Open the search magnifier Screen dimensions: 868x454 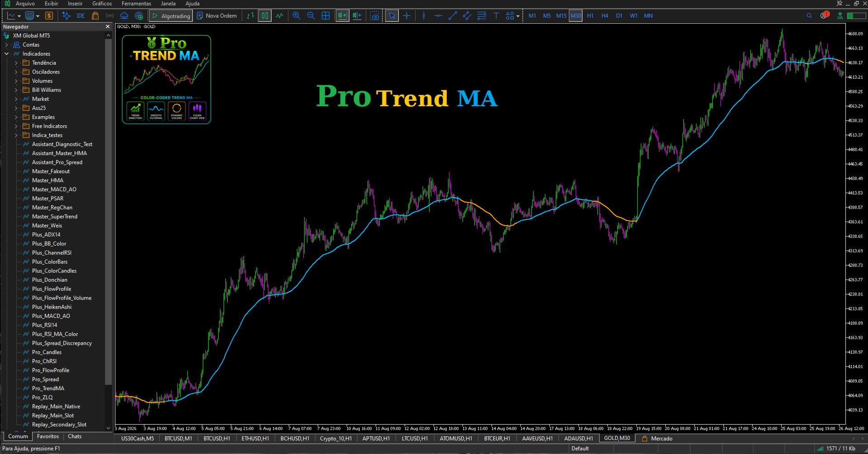pos(809,16)
